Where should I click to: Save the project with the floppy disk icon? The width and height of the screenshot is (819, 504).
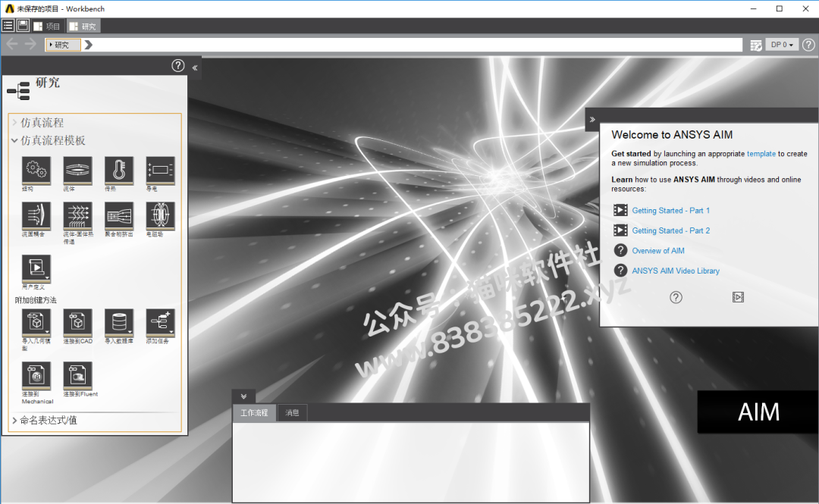coord(23,26)
